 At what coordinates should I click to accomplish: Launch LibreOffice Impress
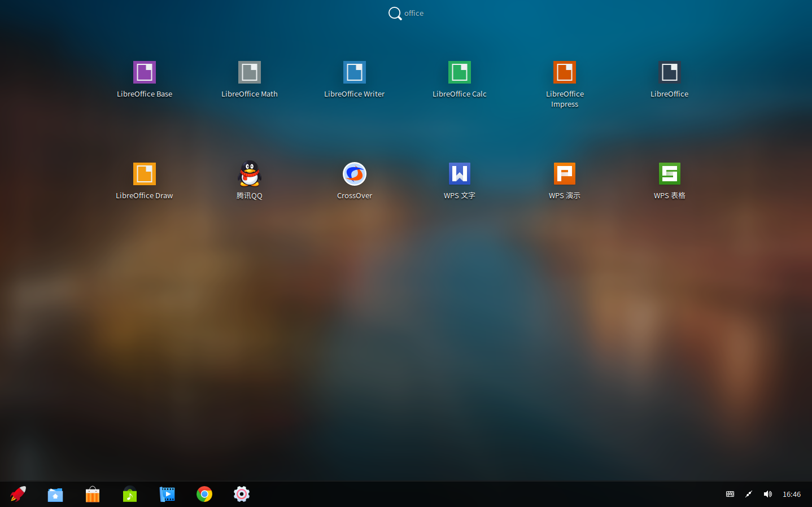pos(565,72)
